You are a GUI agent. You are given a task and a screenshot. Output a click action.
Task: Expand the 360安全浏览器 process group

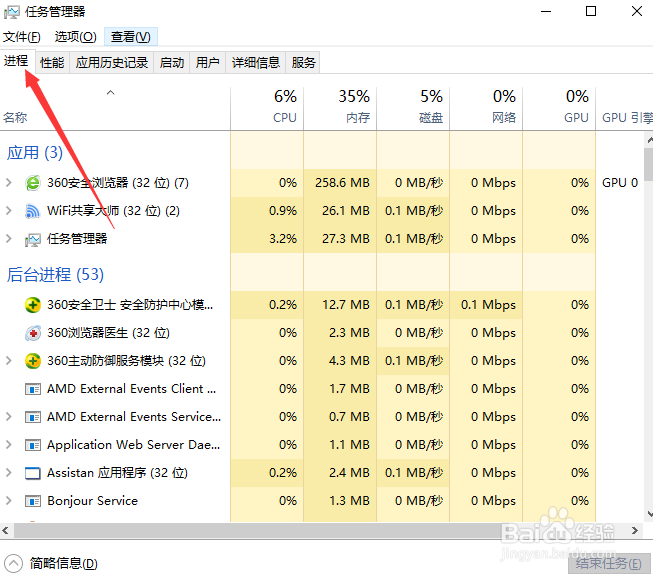[x=8, y=182]
